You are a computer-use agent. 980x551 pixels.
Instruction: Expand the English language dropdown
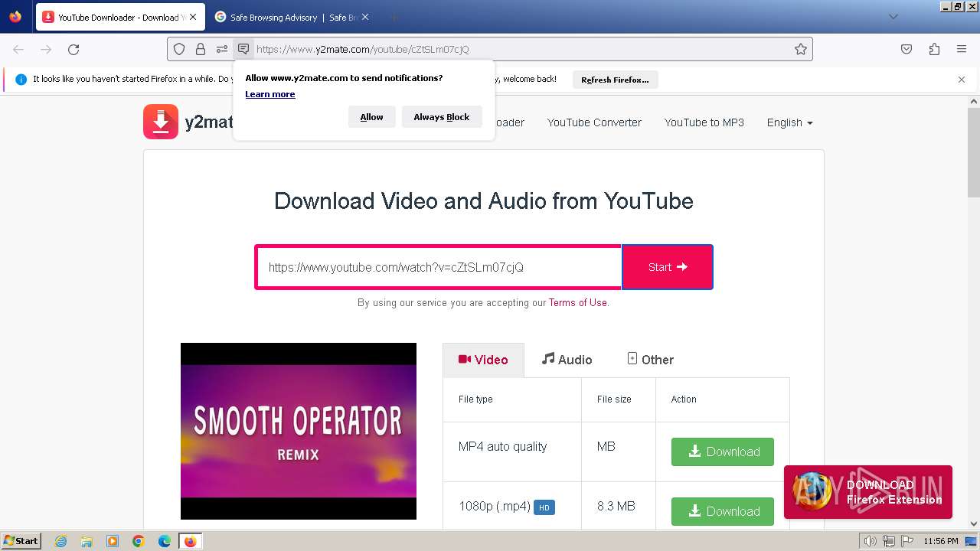tap(789, 122)
